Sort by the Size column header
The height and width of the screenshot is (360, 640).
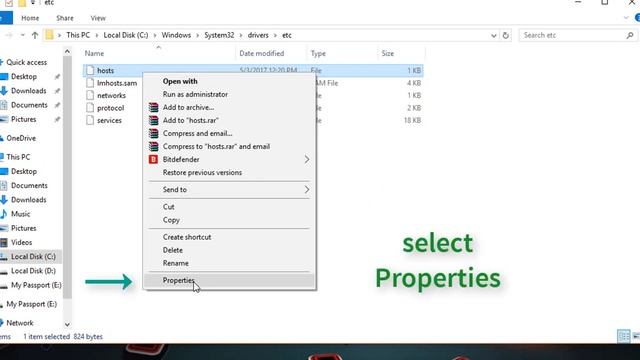[x=388, y=53]
